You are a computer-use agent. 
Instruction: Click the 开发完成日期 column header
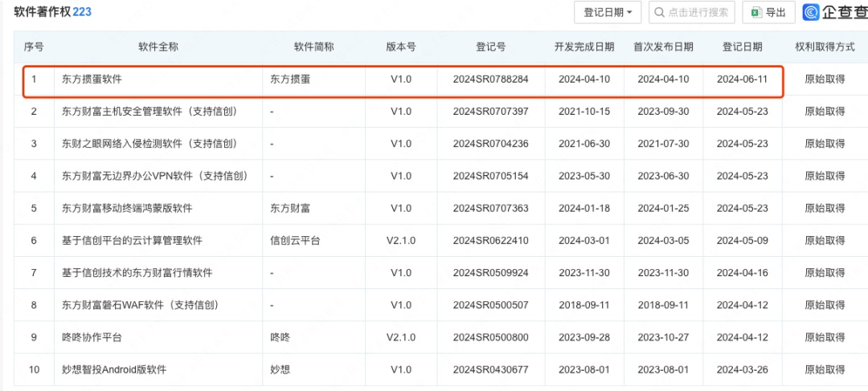[584, 47]
